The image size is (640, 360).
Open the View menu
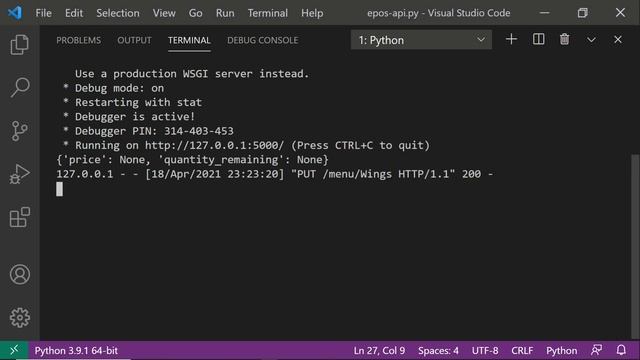164,13
